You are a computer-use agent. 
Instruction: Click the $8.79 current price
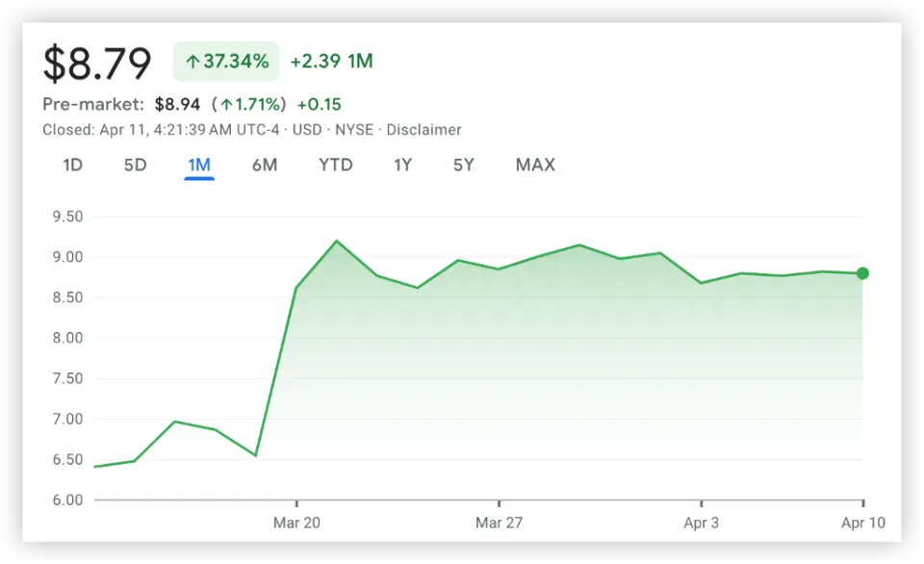(x=97, y=64)
